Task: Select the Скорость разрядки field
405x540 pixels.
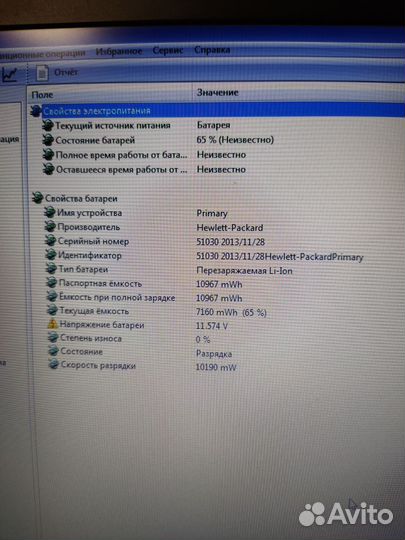Action: pyautogui.click(x=98, y=365)
